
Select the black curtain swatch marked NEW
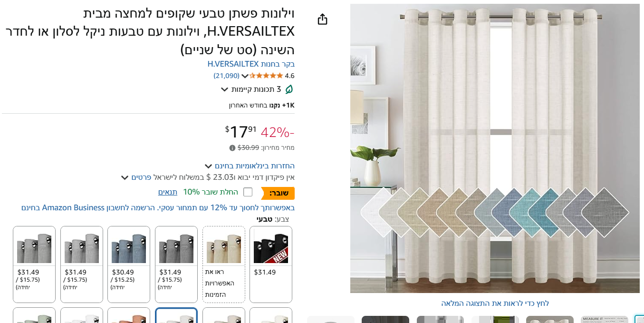[x=271, y=264]
